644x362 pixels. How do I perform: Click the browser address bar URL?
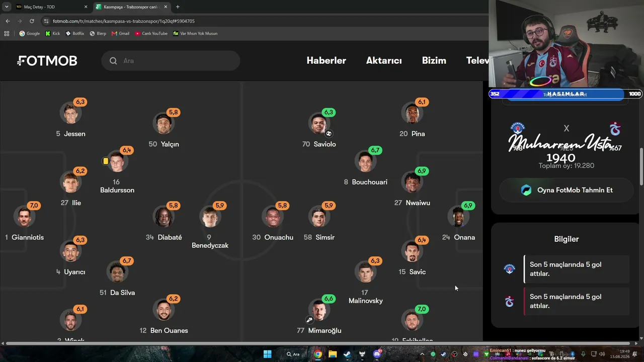point(124,21)
